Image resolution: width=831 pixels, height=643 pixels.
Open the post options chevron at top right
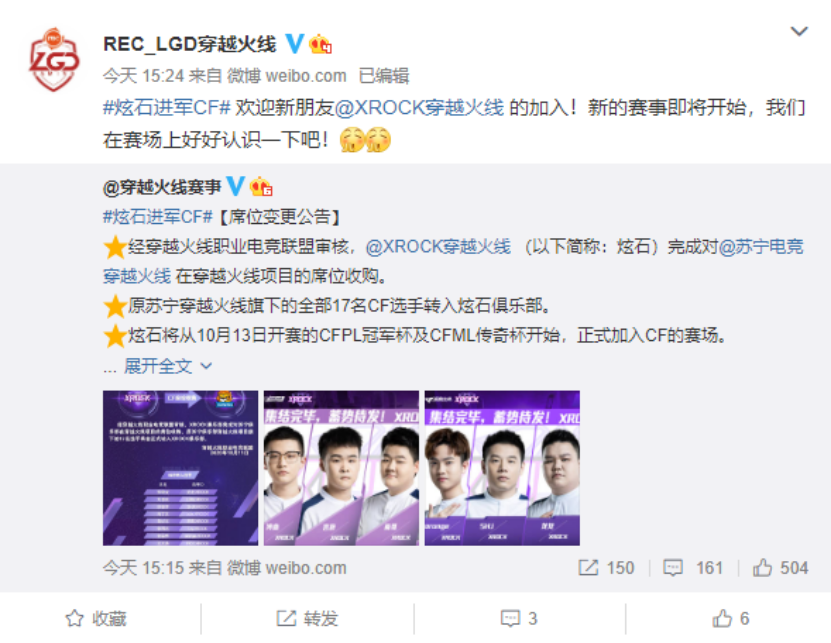(x=799, y=31)
